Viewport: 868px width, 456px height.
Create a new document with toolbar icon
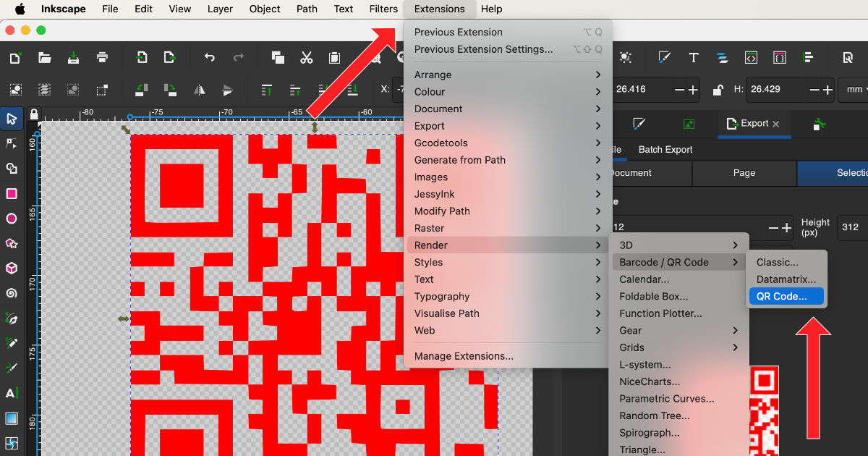click(15, 58)
